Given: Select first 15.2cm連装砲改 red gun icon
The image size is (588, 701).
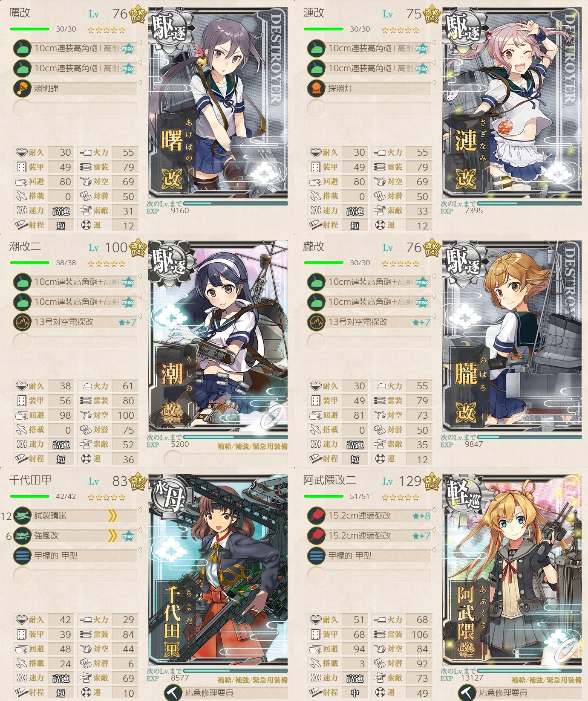Looking at the screenshot, I should tap(316, 516).
